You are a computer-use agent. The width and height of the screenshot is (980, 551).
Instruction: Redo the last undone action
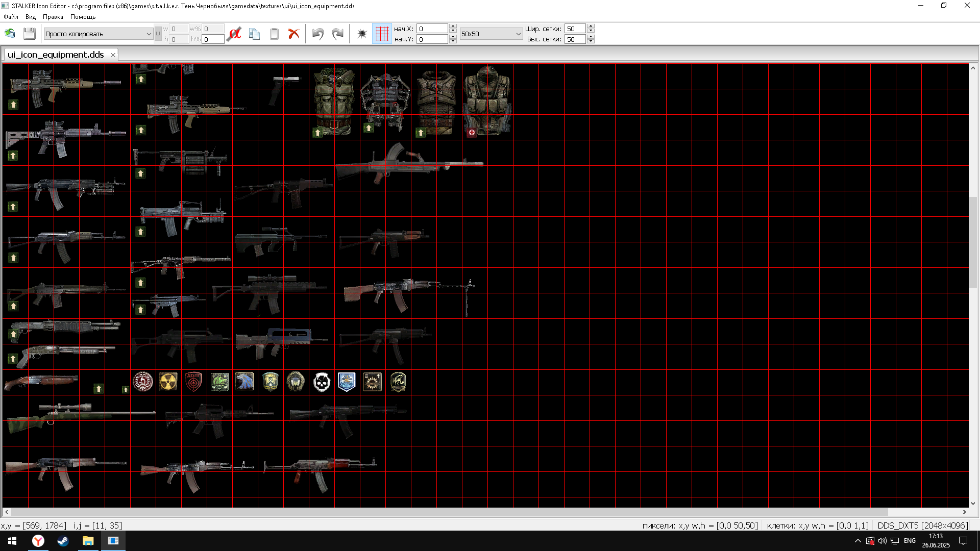point(337,34)
